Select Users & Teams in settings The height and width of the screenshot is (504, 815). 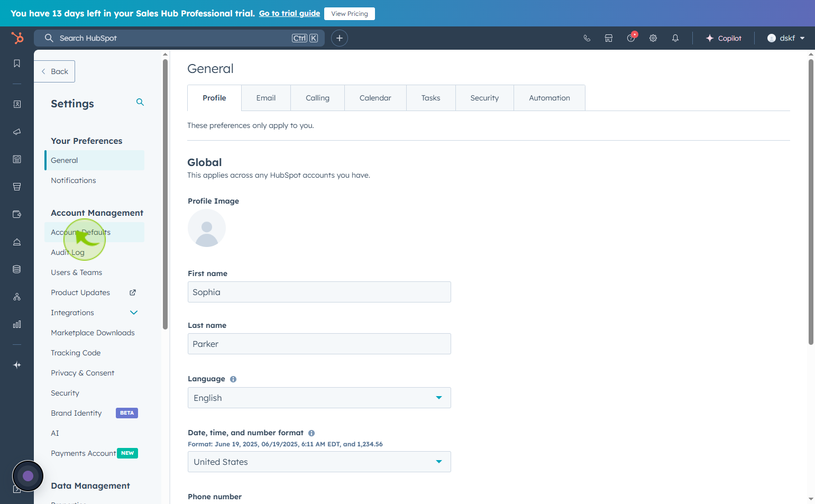coord(77,272)
